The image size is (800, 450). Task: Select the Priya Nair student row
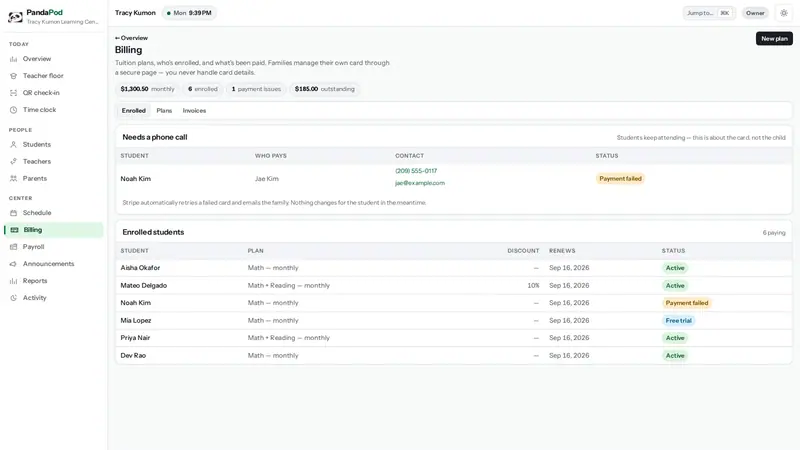pyautogui.click(x=454, y=338)
